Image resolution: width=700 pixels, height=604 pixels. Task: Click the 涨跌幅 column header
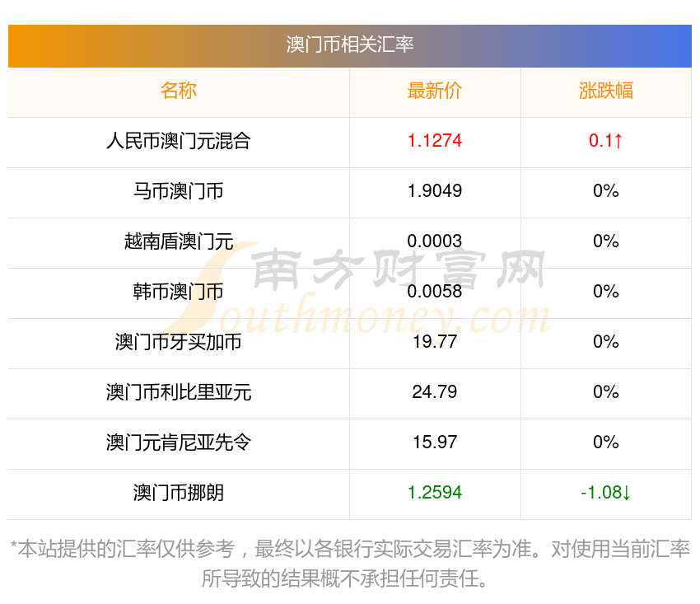[606, 91]
